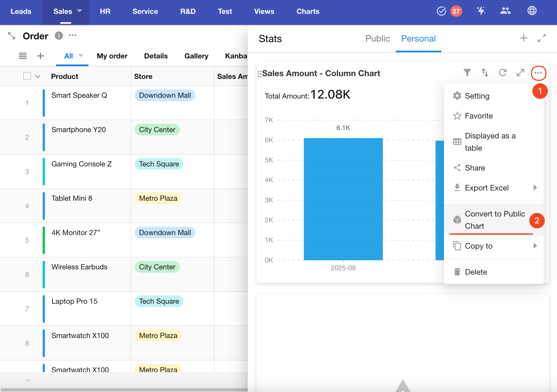
Task: Click the Order info icon
Action: tap(59, 36)
